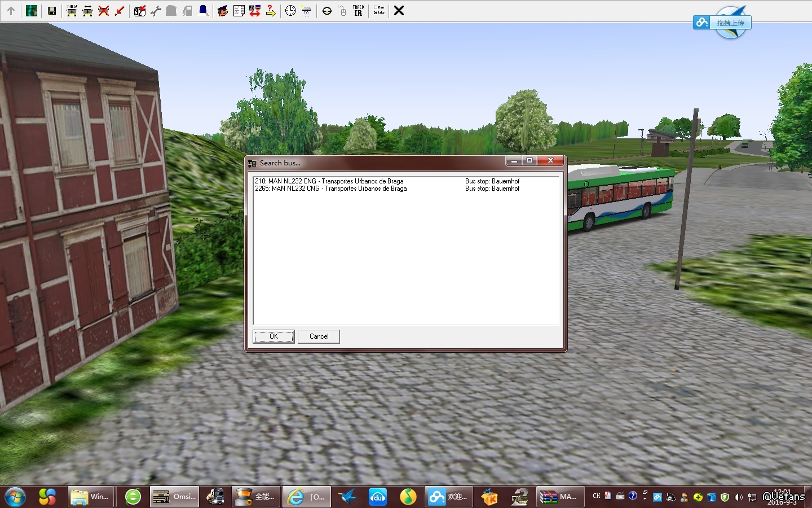Screen dimensions: 812x508
Task: Open the blue bird icon in the taskbar
Action: click(x=347, y=497)
